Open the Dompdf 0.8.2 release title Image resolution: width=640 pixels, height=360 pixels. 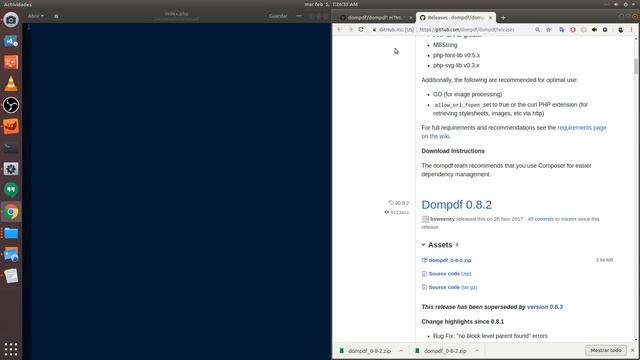(456, 204)
